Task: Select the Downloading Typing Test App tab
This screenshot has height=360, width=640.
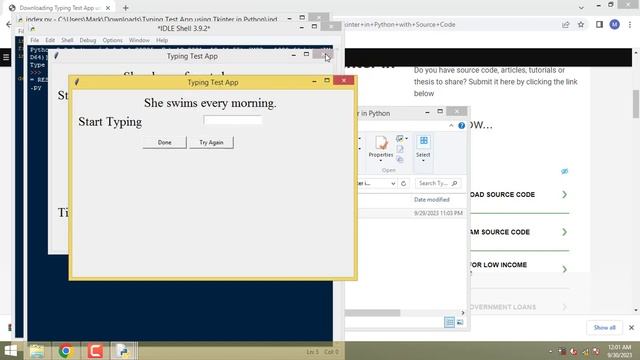Action: point(60,8)
